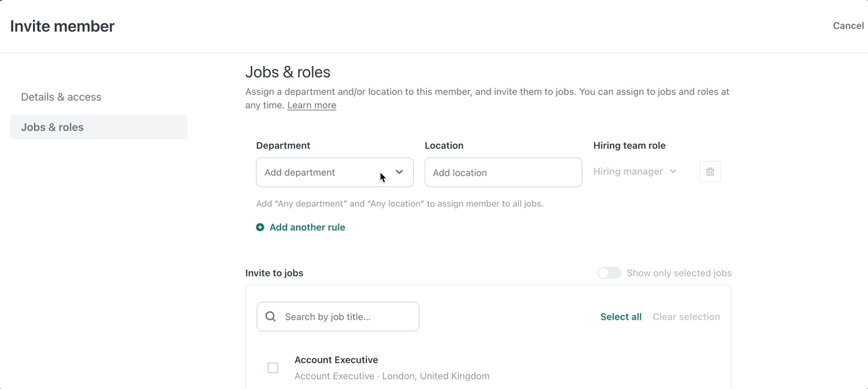Click the green plus icon for adding a rule
The width and height of the screenshot is (868, 389).
point(260,227)
